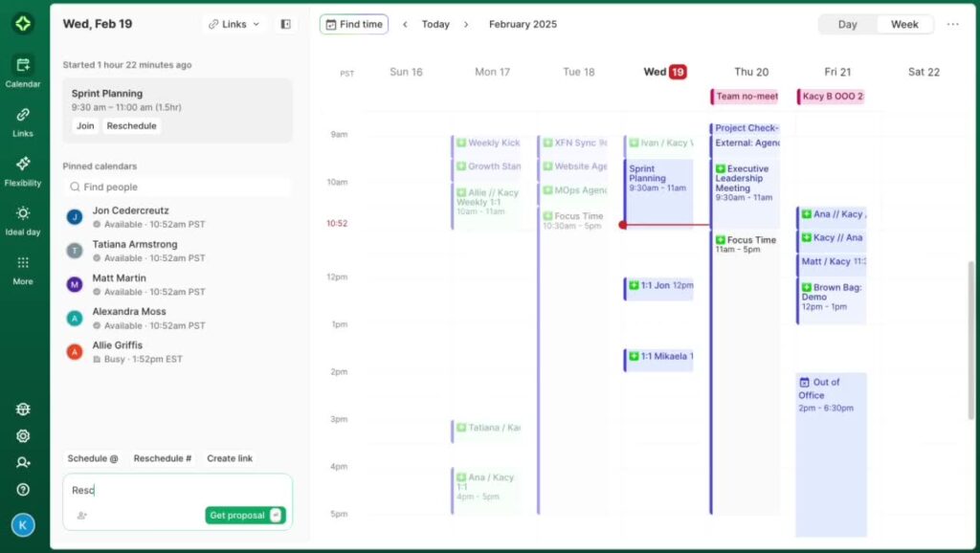Click the PST timezone label
980x553 pixels.
click(x=346, y=73)
